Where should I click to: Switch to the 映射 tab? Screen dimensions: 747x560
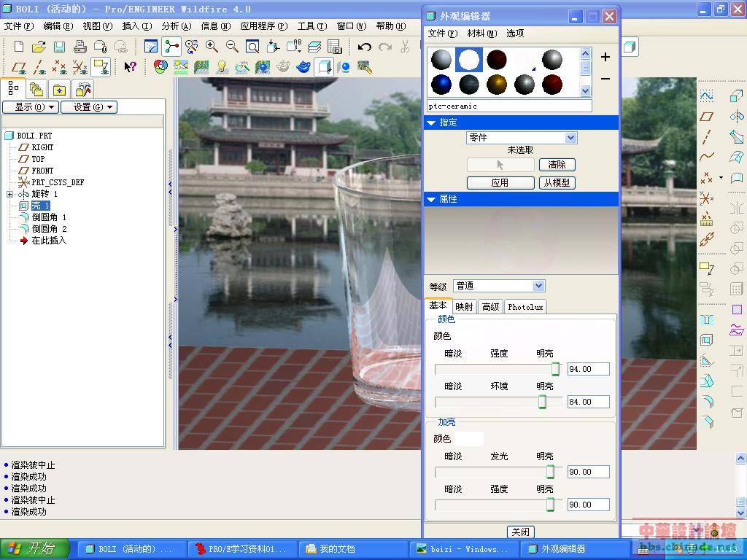coord(464,307)
